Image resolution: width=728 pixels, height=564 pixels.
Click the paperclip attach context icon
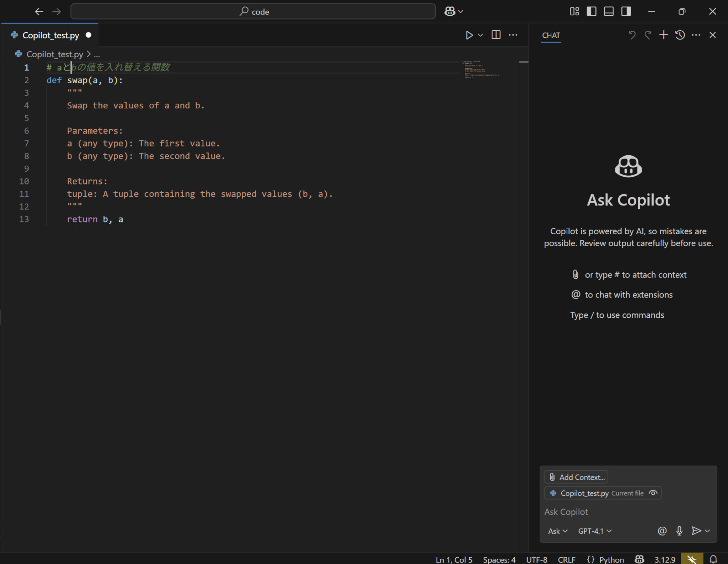click(x=576, y=274)
